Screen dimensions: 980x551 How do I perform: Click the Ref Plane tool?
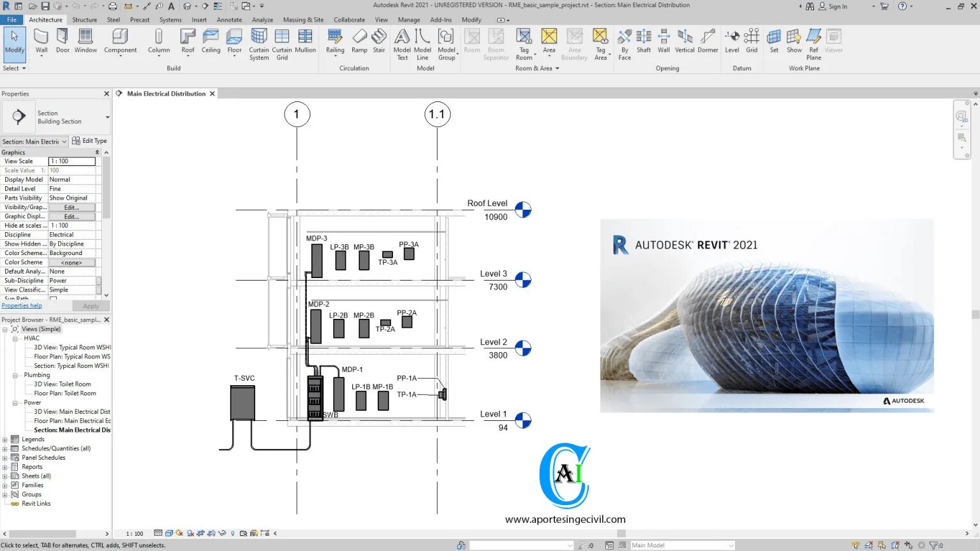click(x=814, y=45)
